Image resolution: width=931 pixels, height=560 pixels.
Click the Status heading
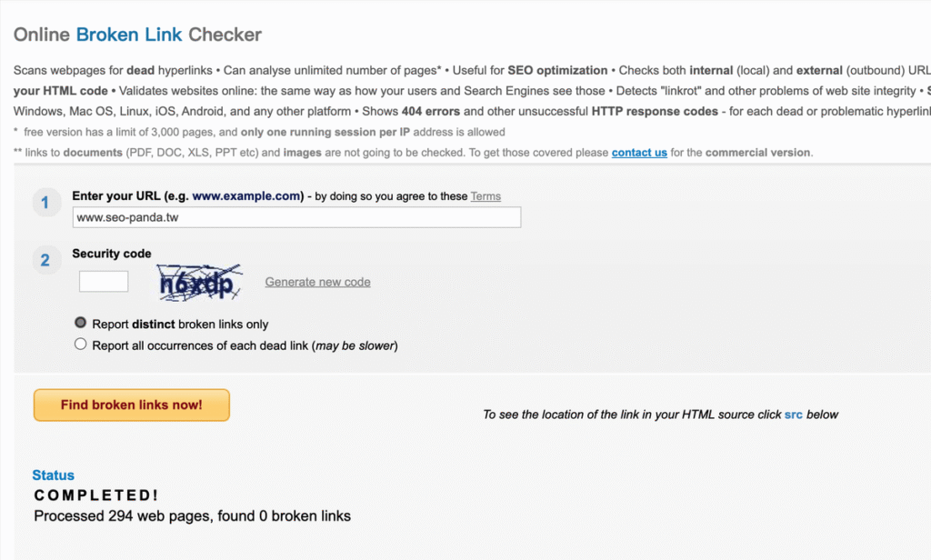(54, 475)
